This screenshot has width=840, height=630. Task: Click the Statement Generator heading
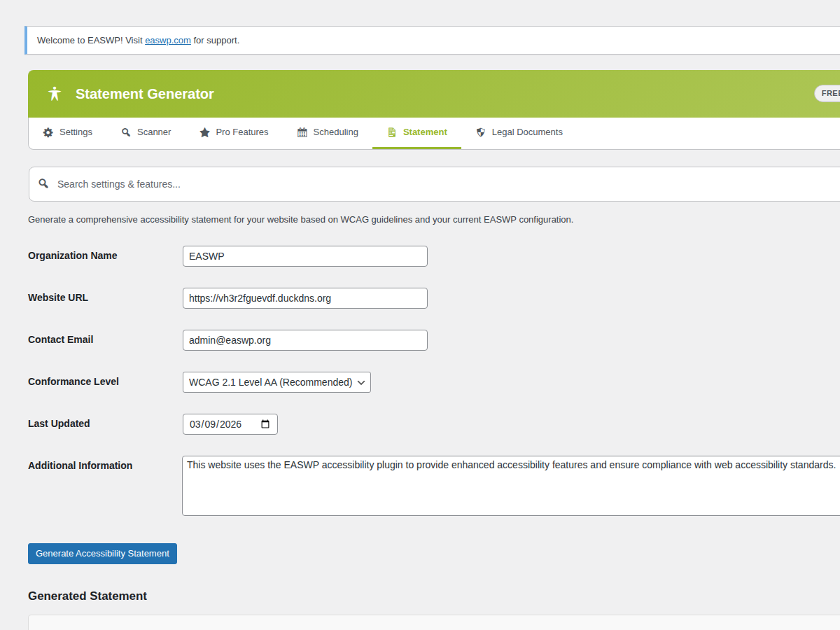tap(145, 94)
